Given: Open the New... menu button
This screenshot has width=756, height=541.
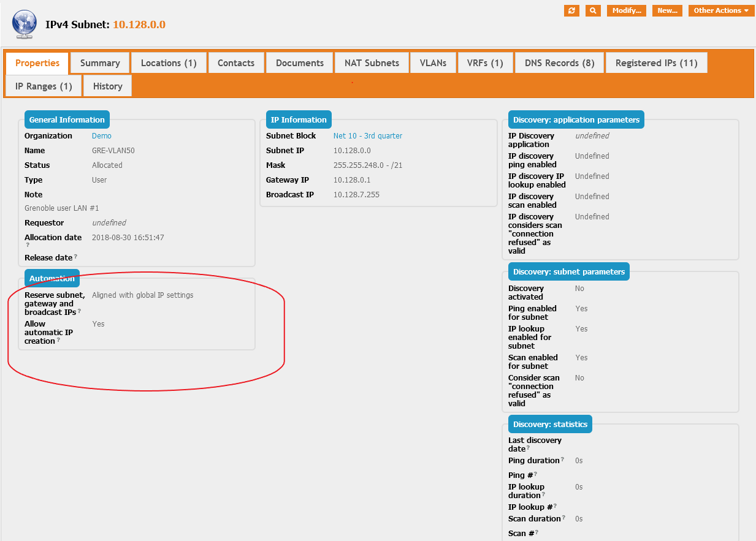Looking at the screenshot, I should tap(667, 10).
